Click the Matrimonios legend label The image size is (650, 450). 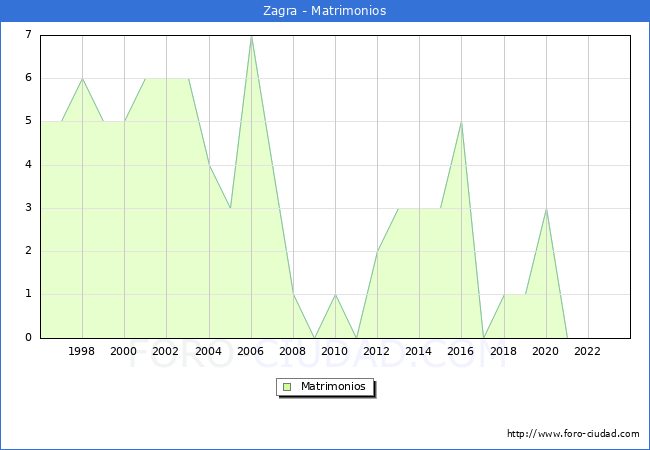(333, 386)
